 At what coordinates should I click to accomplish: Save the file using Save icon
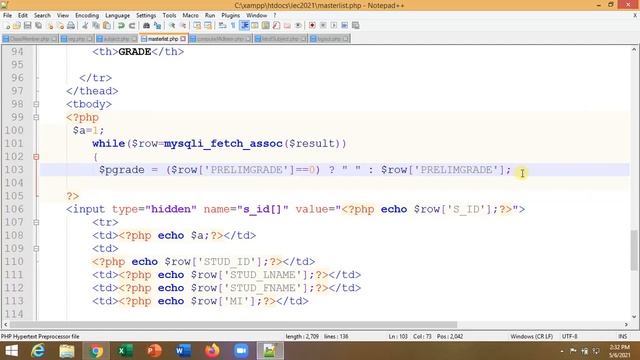pos(27,25)
